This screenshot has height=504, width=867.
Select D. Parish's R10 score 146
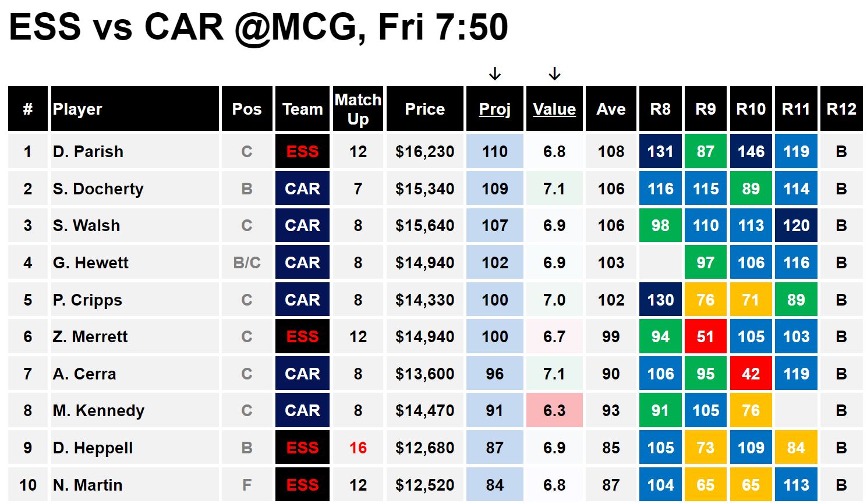tap(751, 151)
